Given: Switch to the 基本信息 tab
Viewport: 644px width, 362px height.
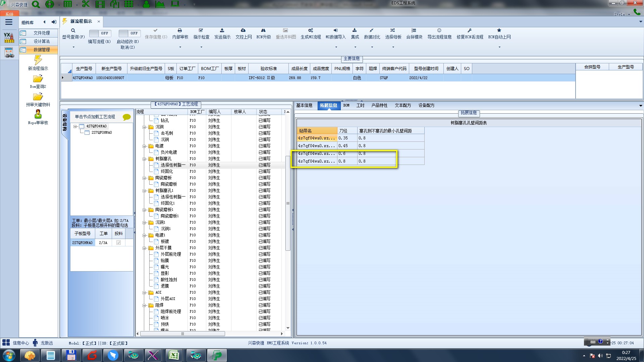Looking at the screenshot, I should point(304,105).
